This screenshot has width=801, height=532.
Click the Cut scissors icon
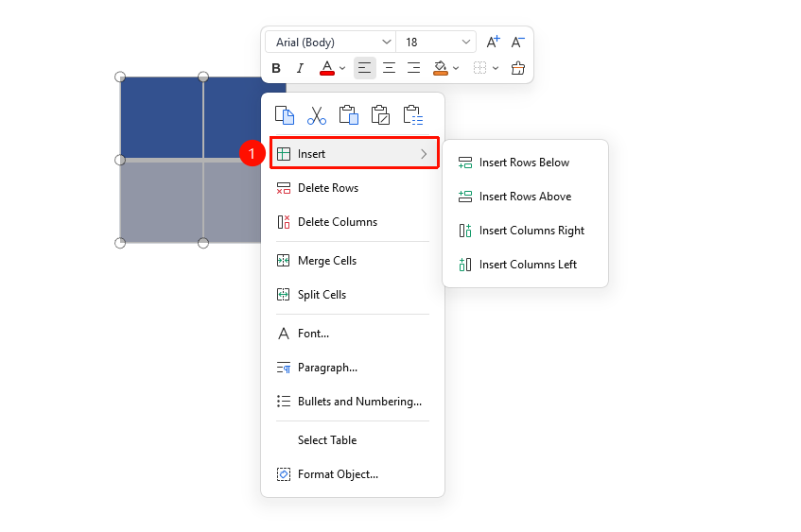point(317,115)
